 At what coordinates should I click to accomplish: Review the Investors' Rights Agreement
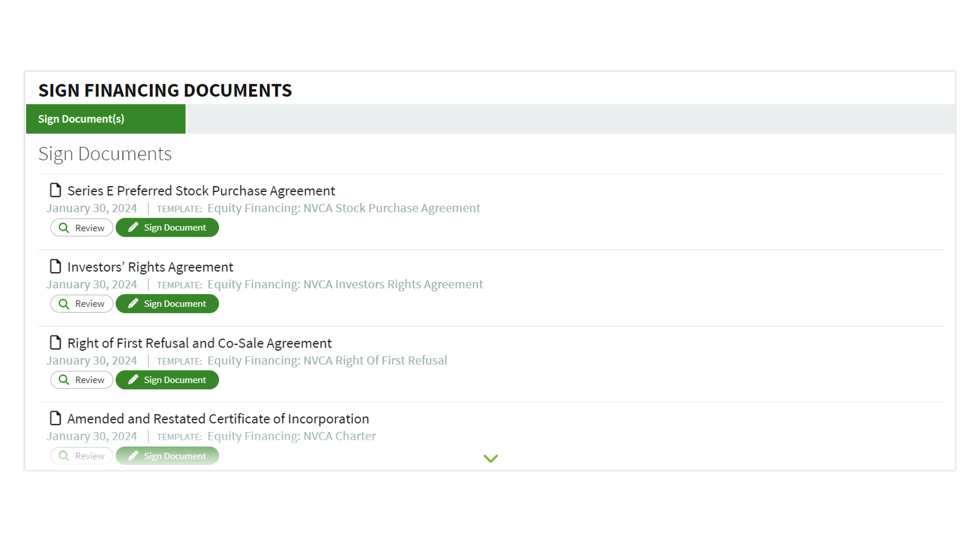pos(81,303)
